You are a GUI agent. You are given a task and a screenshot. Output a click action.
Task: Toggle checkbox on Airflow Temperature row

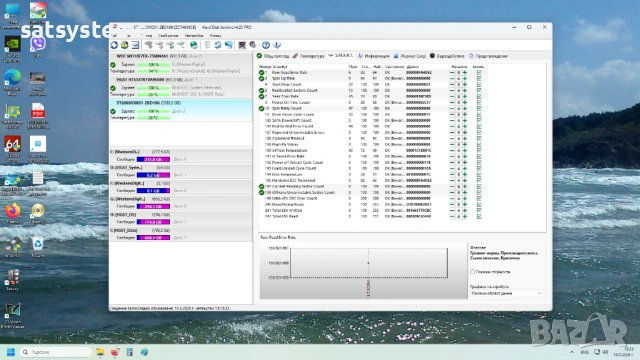click(479, 150)
